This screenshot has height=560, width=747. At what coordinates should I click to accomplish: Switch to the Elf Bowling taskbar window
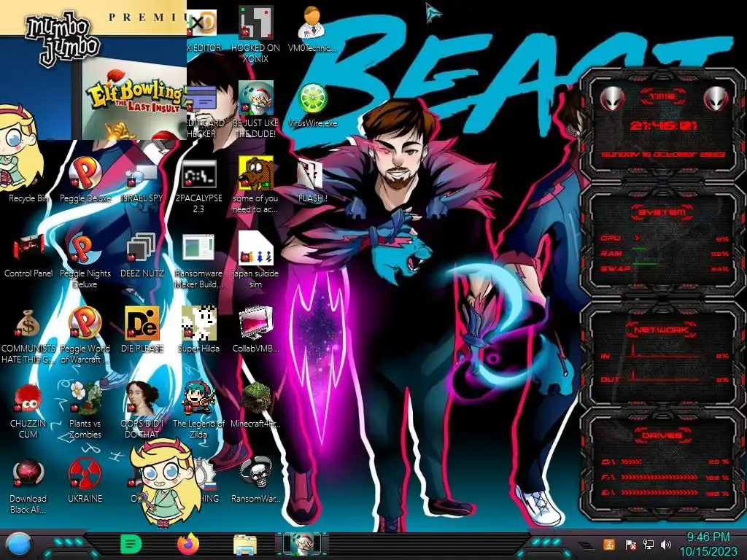[x=303, y=544]
